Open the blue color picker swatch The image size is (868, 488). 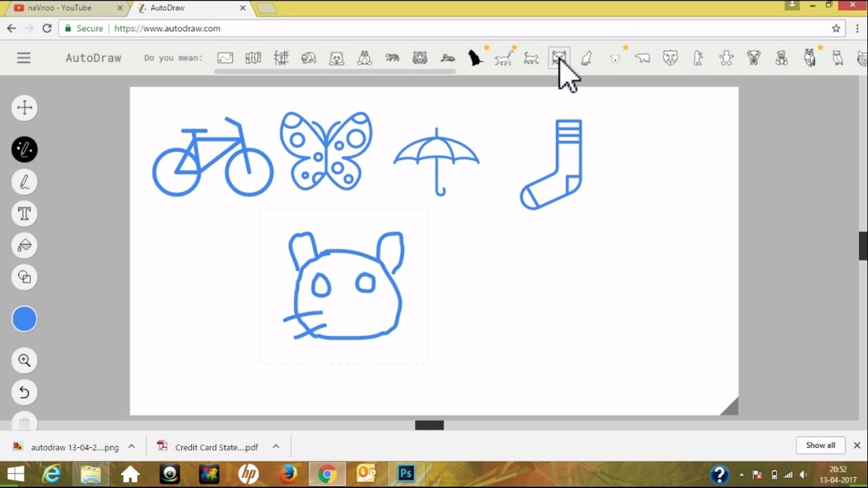[x=24, y=319]
